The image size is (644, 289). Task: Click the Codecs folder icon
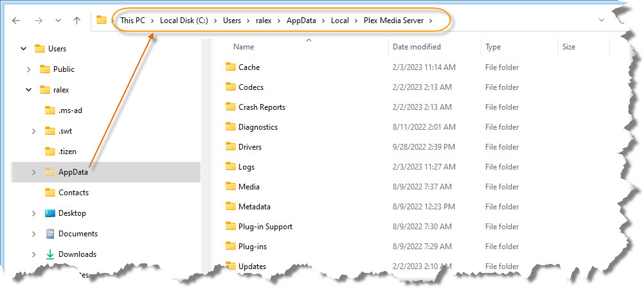coord(230,87)
